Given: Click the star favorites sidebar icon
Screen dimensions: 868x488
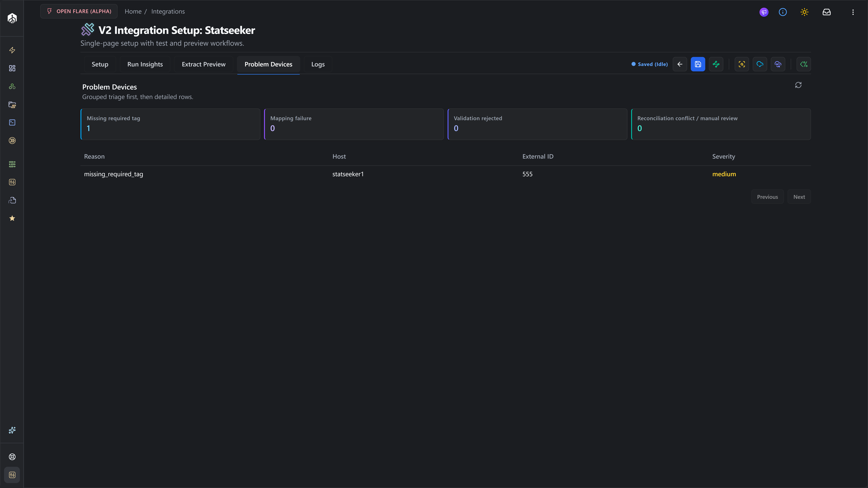Looking at the screenshot, I should [12, 218].
